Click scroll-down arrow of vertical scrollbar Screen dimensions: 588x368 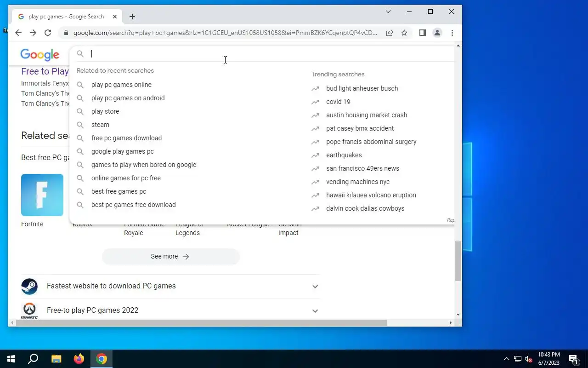pyautogui.click(x=458, y=315)
